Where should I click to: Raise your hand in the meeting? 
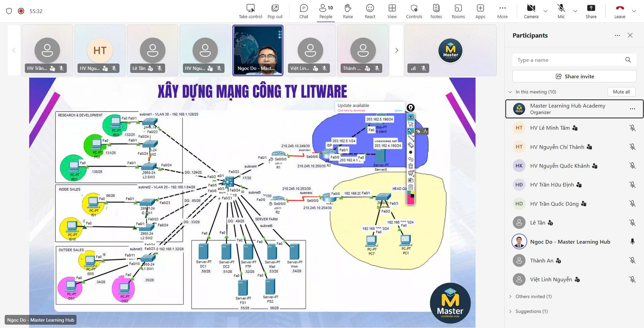348,11
